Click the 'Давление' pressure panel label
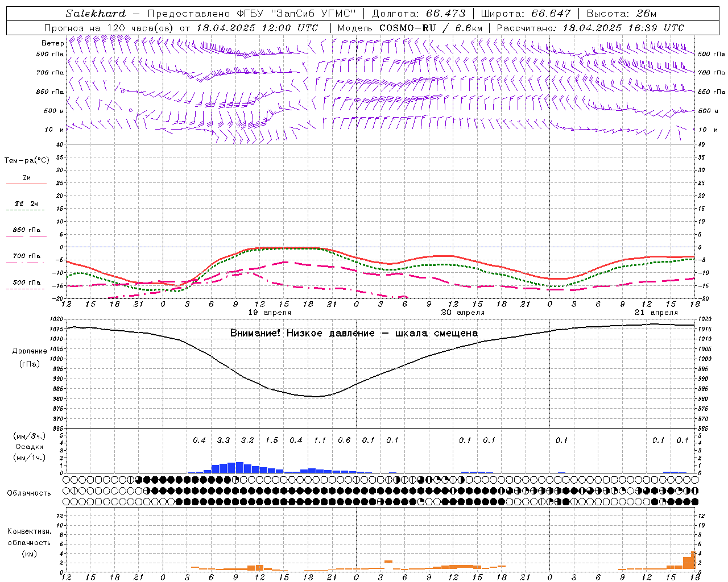Image resolution: width=728 pixels, height=582 pixels. pos(29,351)
